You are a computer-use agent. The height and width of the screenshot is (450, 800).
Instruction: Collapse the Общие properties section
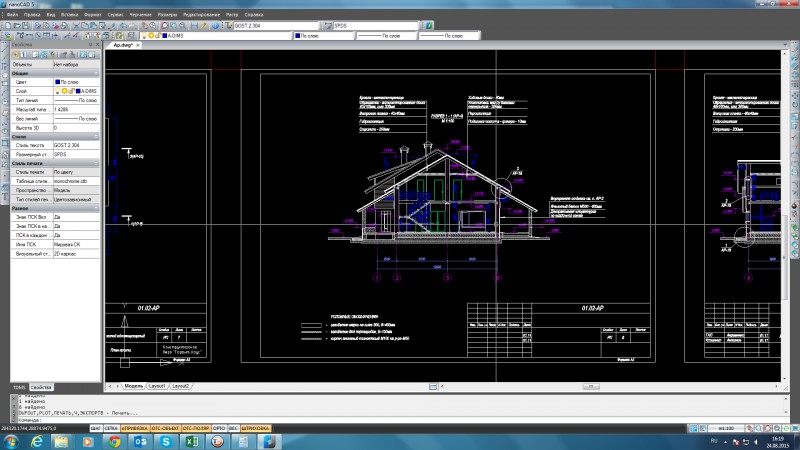tap(96, 73)
